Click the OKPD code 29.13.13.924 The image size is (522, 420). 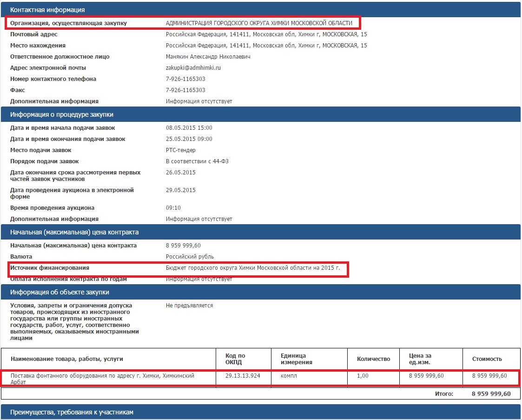pyautogui.click(x=243, y=376)
